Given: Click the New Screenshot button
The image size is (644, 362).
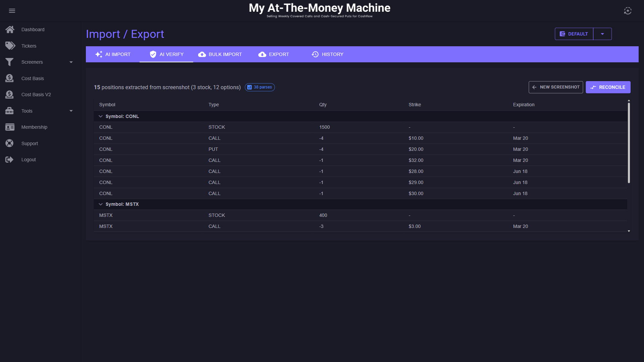Looking at the screenshot, I should click(x=555, y=87).
